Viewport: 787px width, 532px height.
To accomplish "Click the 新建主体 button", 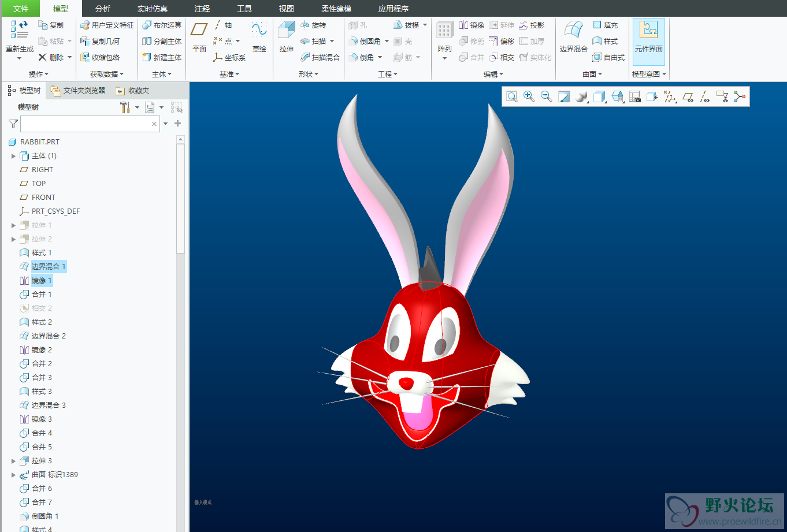I will 162,57.
